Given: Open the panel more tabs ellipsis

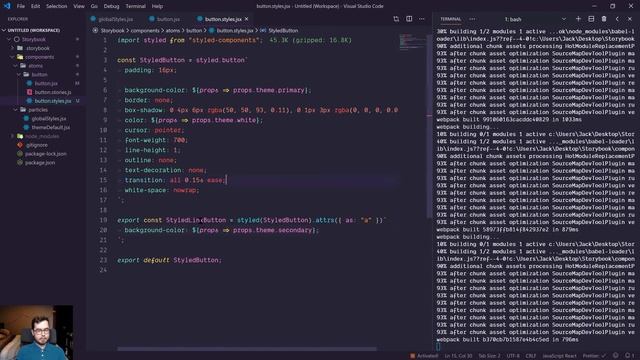Looking at the screenshot, I should 472,19.
